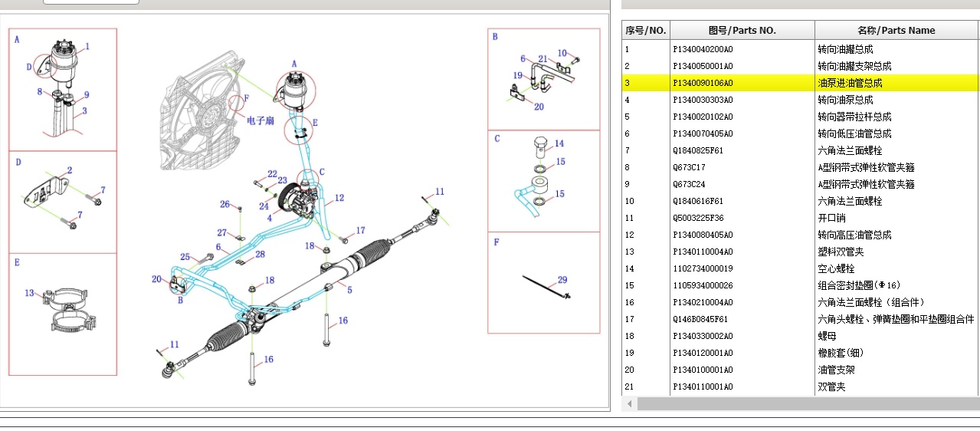Click callout 10 in inset B
The height and width of the screenshot is (431, 980).
562,53
